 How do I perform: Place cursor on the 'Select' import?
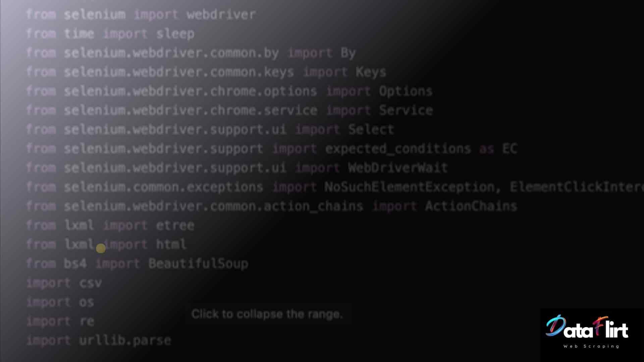[371, 129]
